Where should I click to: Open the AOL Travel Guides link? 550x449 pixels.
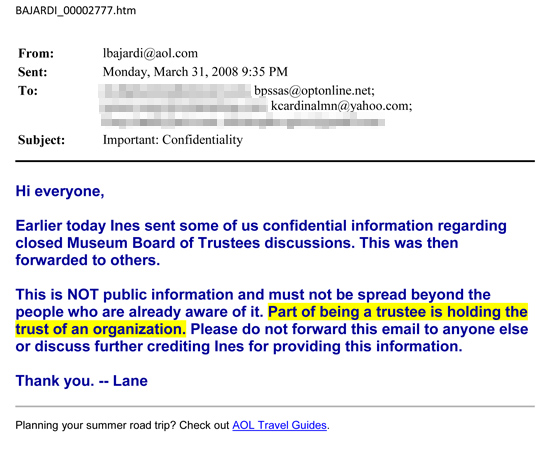279,425
